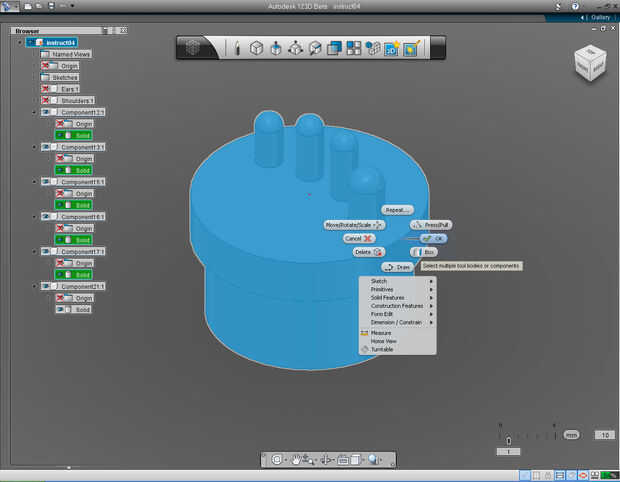Open the 2D layout star icon
Viewport: 620px width, 482px height.
coord(392,48)
